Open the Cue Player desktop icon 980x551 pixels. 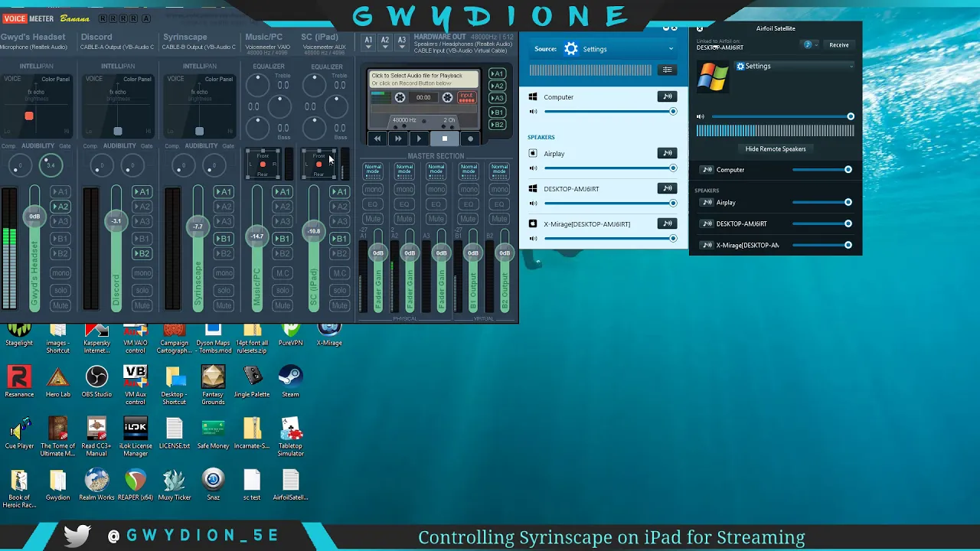[x=19, y=432]
